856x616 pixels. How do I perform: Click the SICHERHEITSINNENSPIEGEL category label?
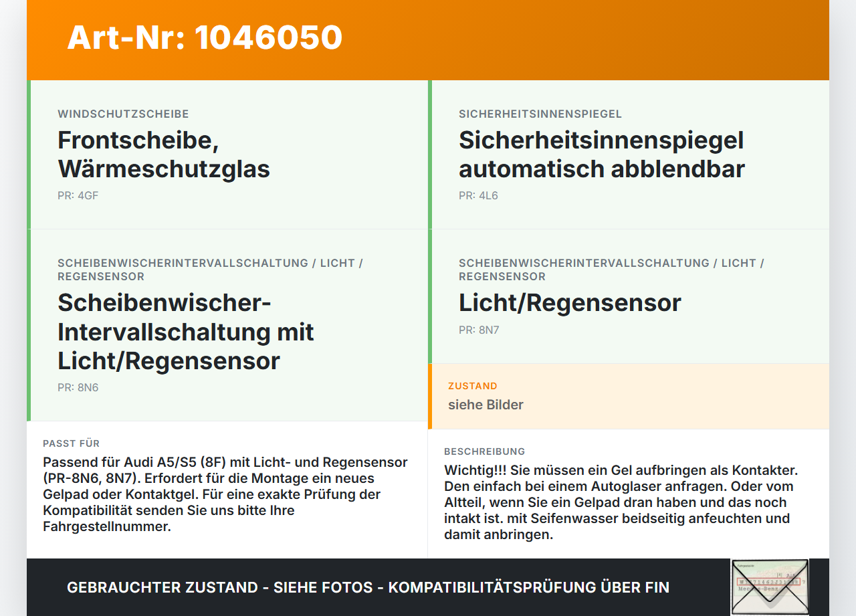click(x=540, y=114)
